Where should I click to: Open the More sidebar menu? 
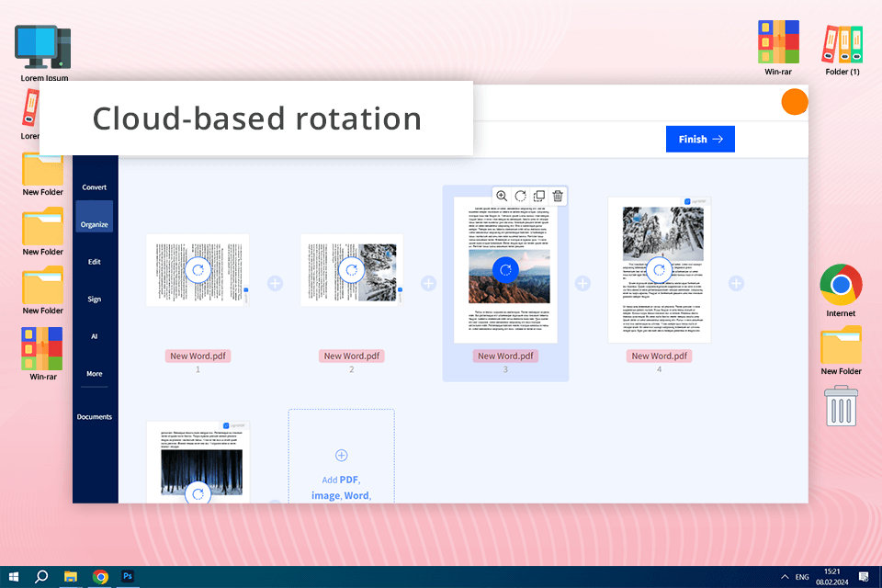click(x=94, y=374)
